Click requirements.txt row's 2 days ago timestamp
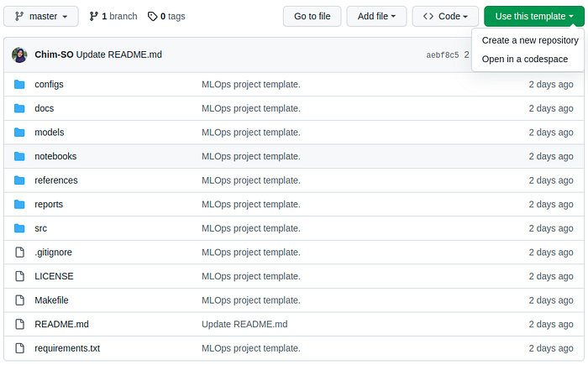 [551, 348]
